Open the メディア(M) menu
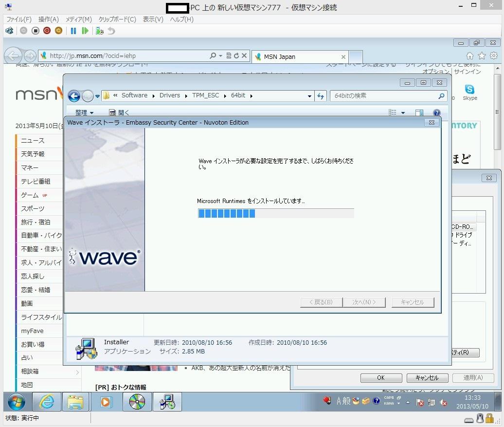This screenshot has height=427, width=504. click(79, 19)
